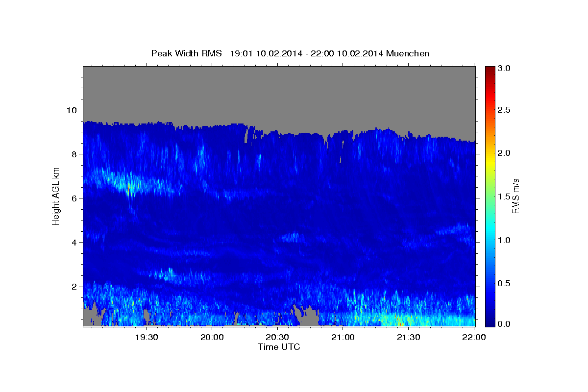Click the 20:30 time tick label

(x=277, y=337)
